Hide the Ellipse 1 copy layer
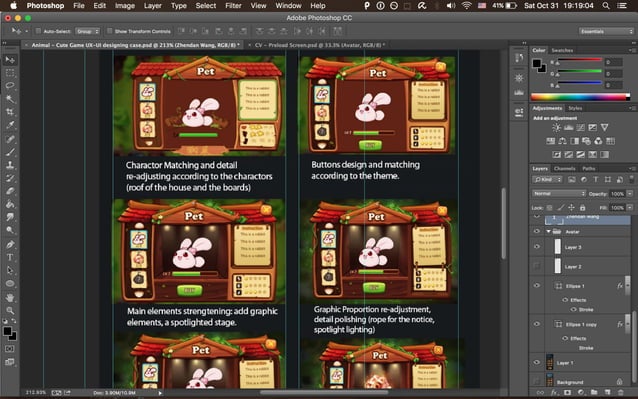Screen dimensions: 638x399 click(537, 324)
